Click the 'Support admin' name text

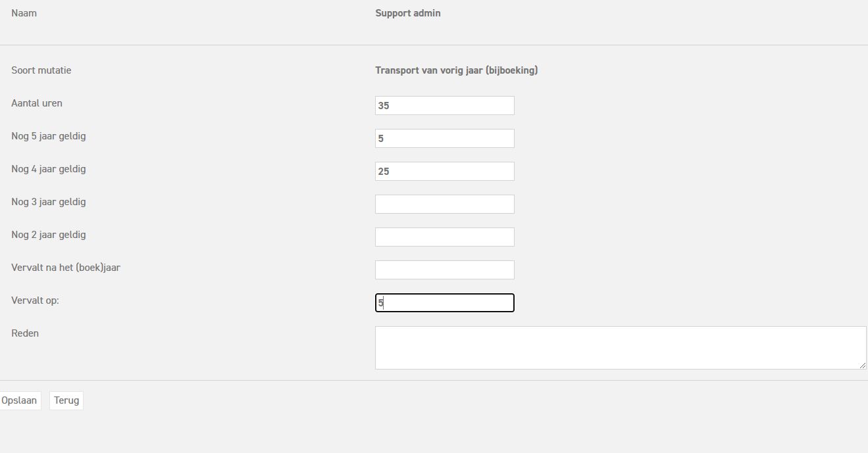click(408, 13)
